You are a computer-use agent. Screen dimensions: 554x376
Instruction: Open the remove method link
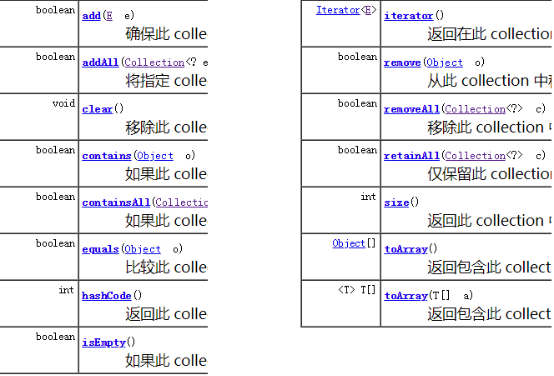(x=402, y=63)
